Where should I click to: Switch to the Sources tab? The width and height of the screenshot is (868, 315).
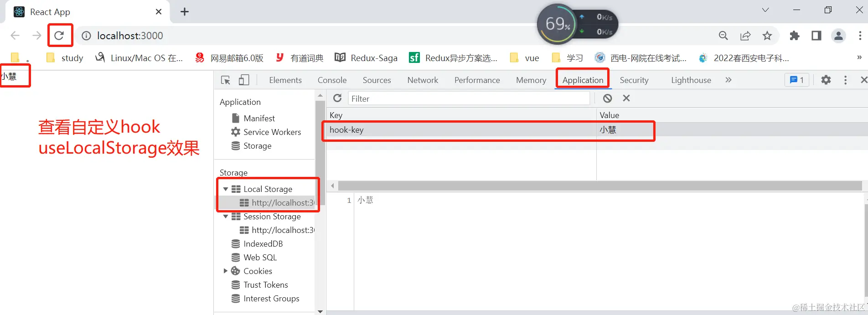(x=377, y=80)
